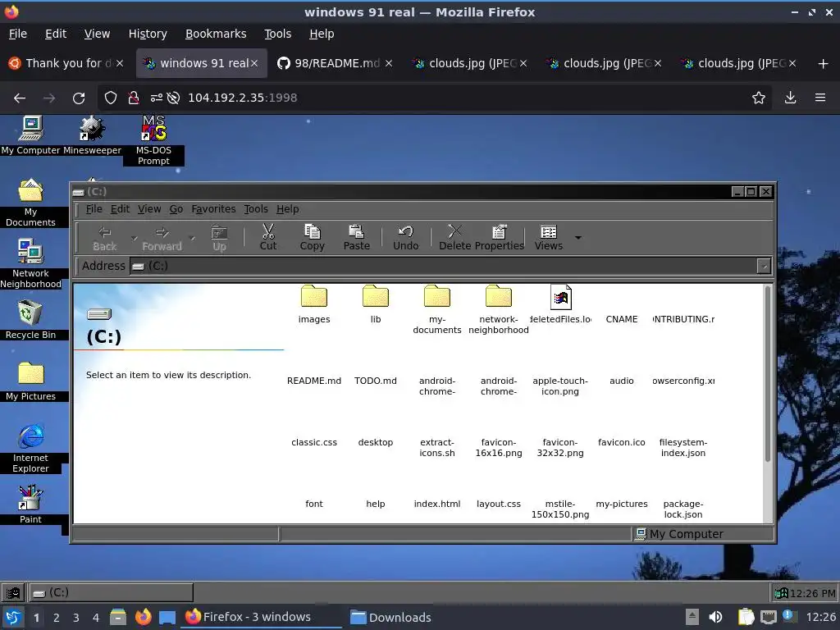Open a new Firefox tab

click(x=824, y=64)
